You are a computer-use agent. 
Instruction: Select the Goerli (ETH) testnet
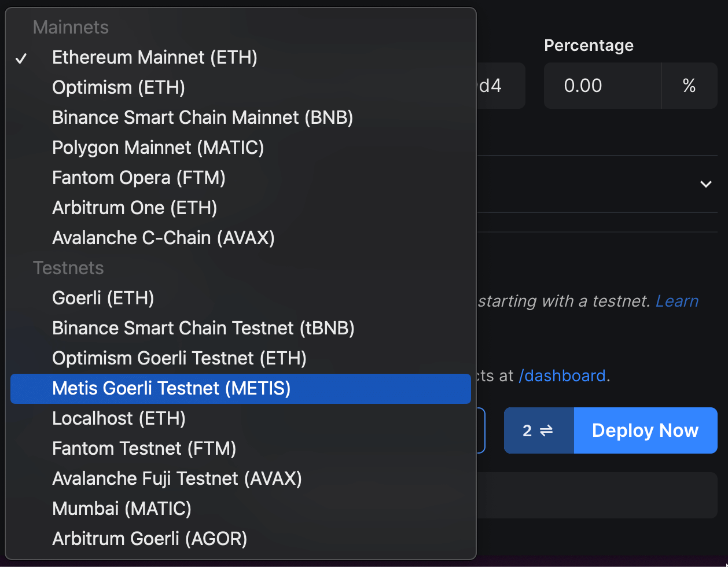click(102, 298)
